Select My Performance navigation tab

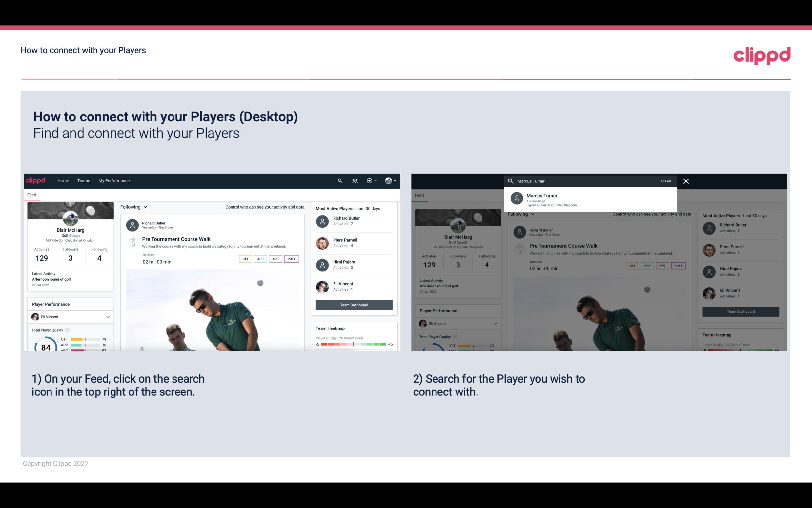(x=114, y=180)
